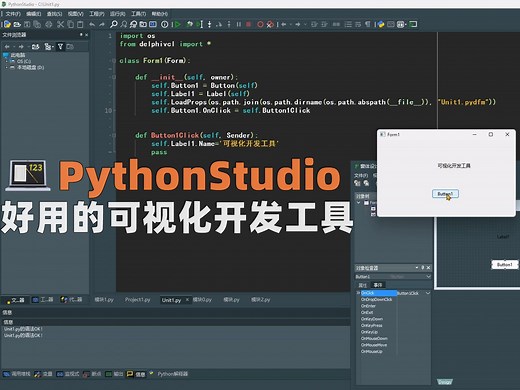Select the OnKeyDown event row
520x390 pixels.
(393, 319)
